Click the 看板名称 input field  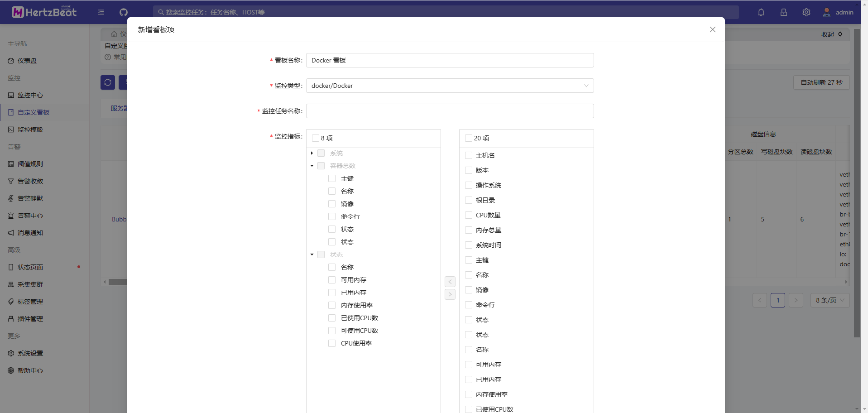pyautogui.click(x=450, y=60)
